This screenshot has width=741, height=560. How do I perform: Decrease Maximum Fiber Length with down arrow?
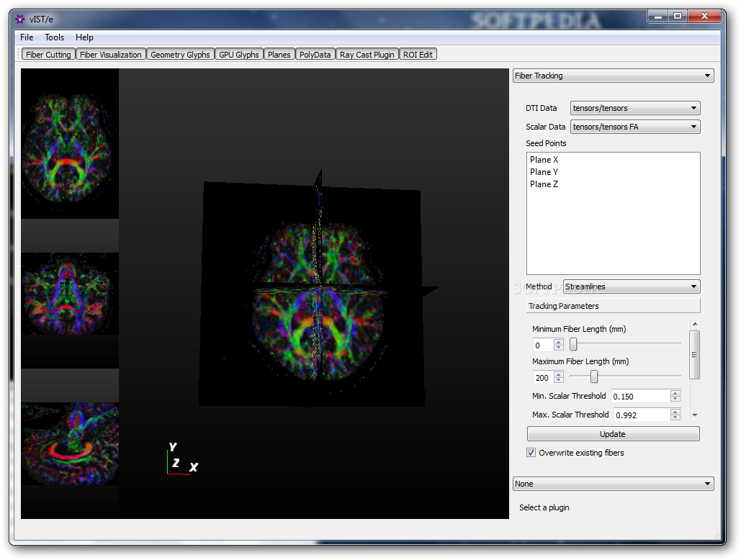559,381
